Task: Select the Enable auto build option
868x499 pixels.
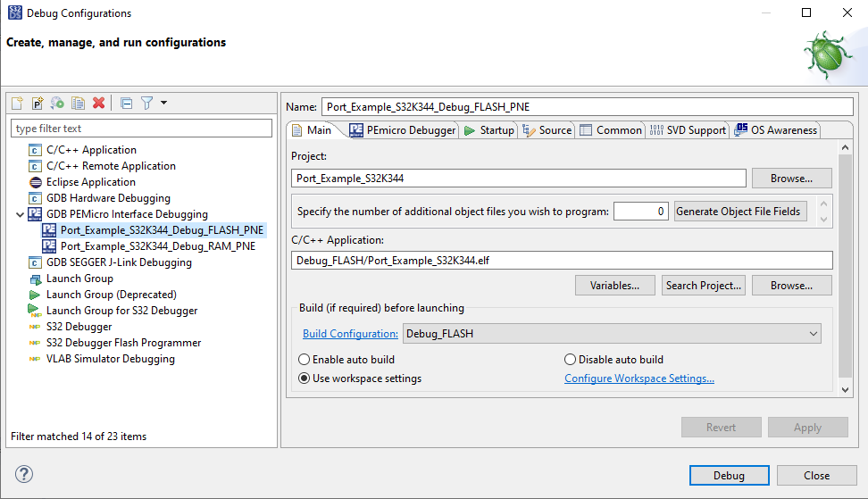Action: coord(304,360)
